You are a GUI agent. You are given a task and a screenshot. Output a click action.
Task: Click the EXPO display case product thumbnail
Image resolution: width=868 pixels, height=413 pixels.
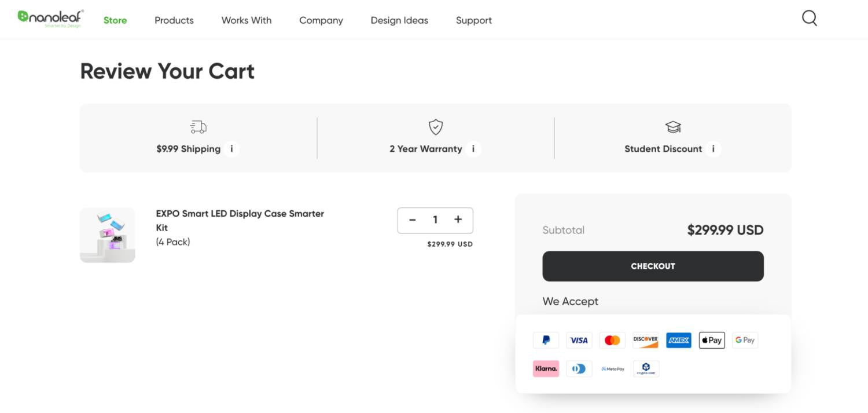pos(108,235)
